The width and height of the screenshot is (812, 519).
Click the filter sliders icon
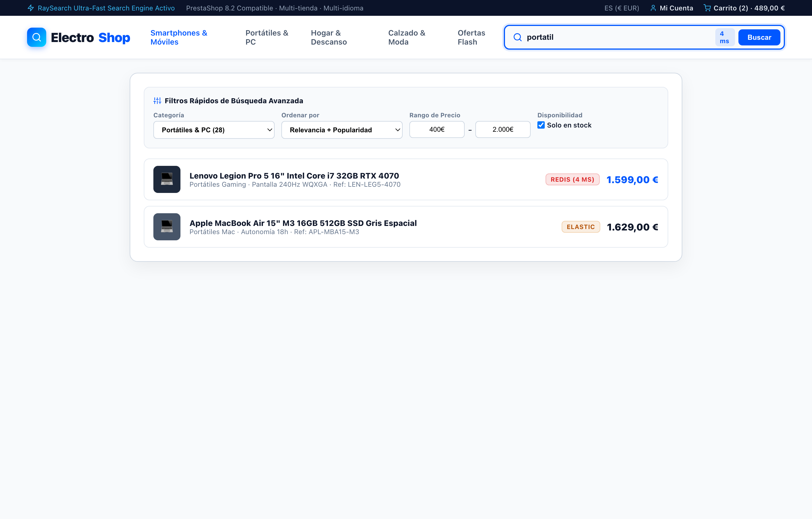[157, 101]
